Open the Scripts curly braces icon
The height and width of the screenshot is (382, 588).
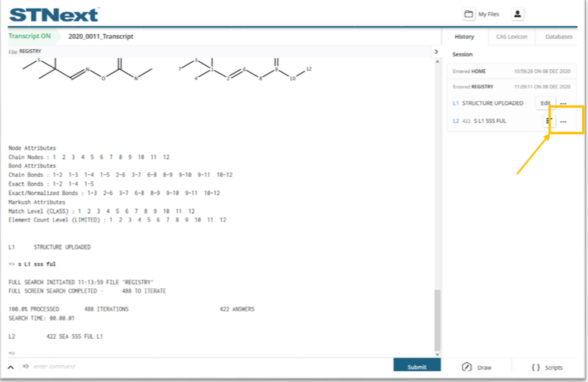[536, 367]
